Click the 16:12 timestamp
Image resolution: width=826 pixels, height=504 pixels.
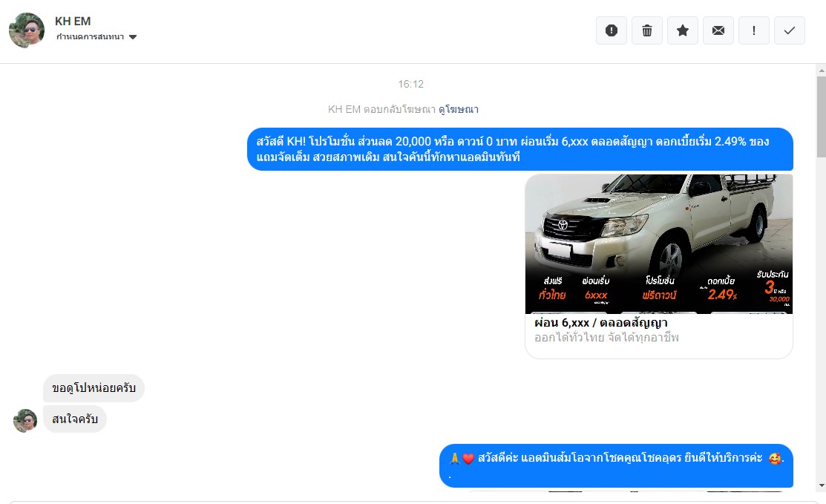click(x=411, y=84)
